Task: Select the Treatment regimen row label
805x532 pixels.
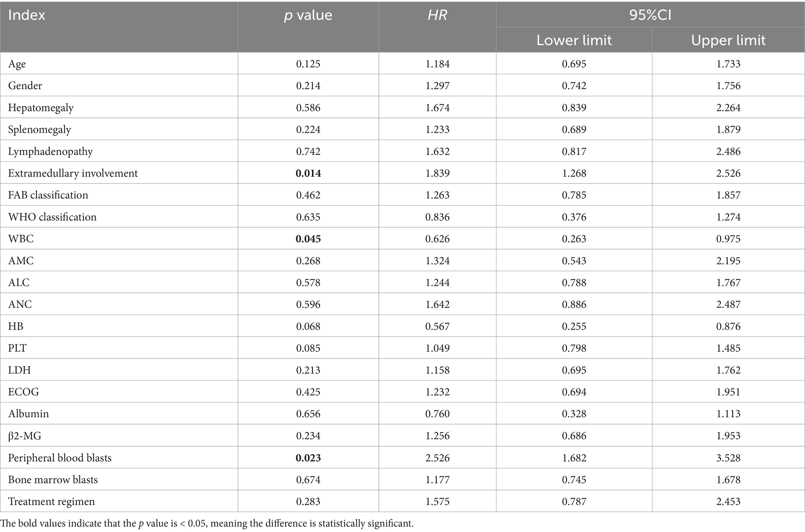Action: (x=51, y=501)
